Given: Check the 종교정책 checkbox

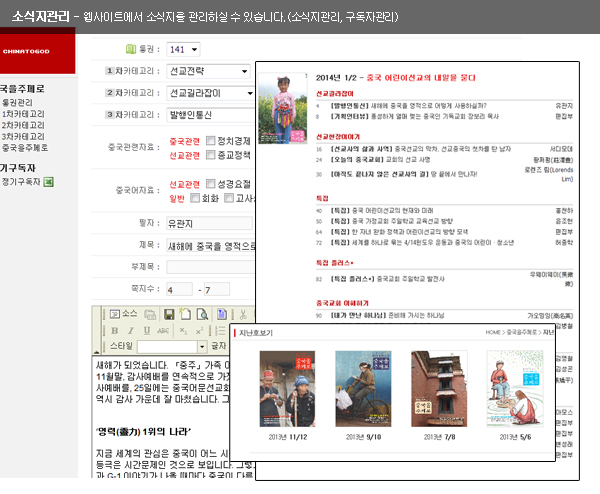Looking at the screenshot, I should pyautogui.click(x=210, y=156).
